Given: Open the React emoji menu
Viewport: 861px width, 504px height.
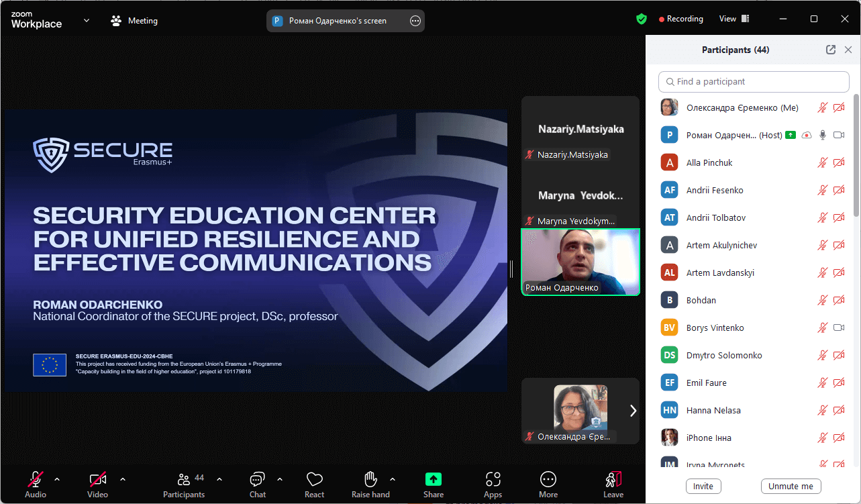Looking at the screenshot, I should [x=314, y=485].
